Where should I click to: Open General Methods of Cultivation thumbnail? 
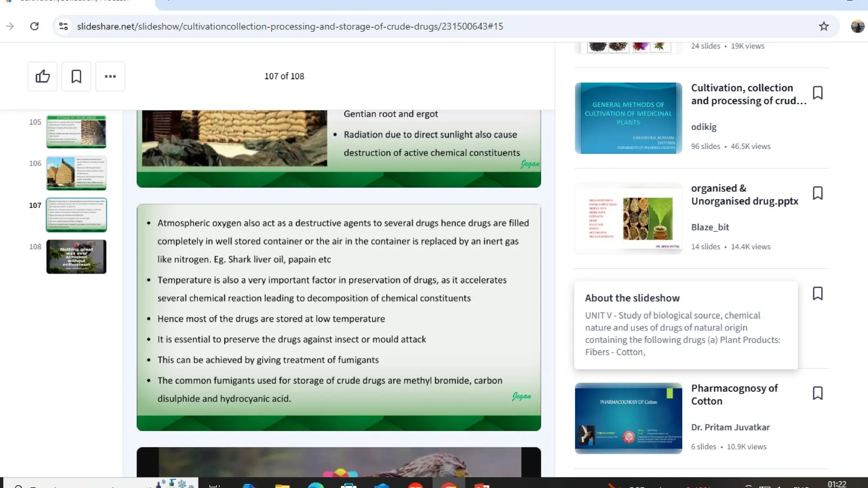[628, 118]
